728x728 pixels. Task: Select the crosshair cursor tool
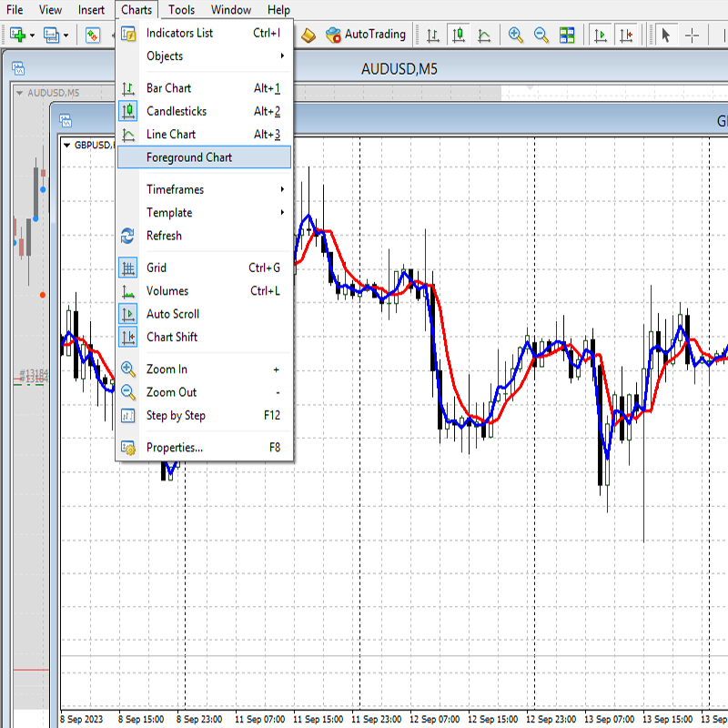[x=693, y=35]
